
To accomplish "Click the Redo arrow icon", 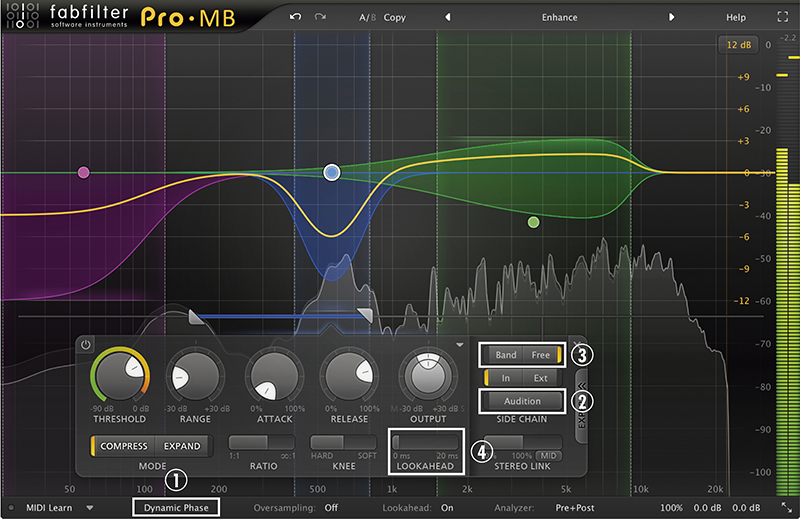I will point(320,17).
